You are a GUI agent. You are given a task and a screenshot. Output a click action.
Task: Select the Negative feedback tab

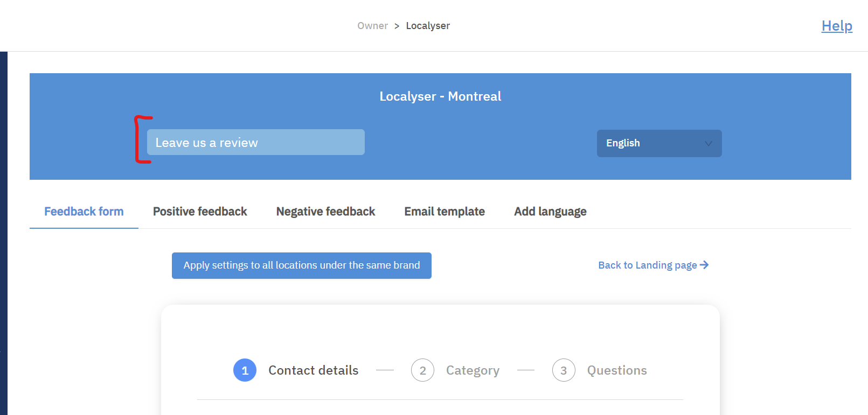(x=325, y=212)
